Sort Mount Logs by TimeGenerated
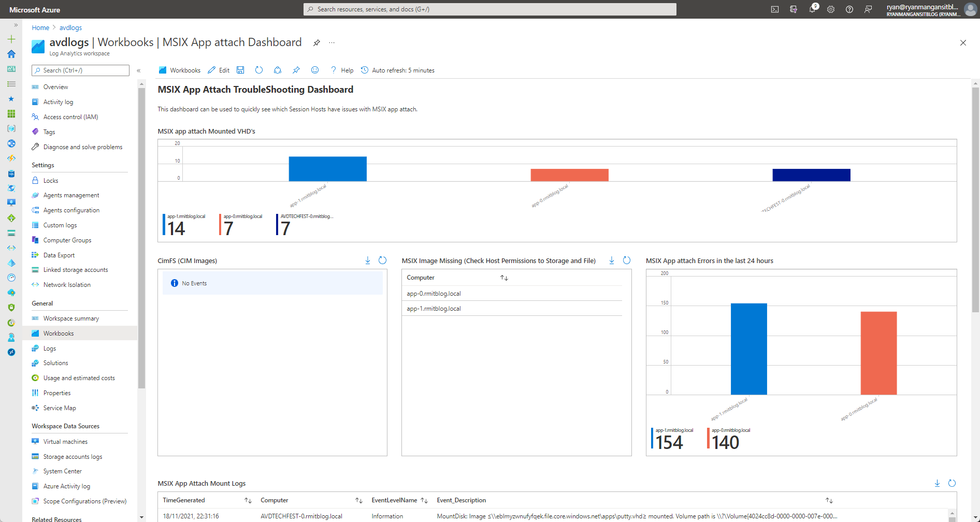 (x=248, y=500)
